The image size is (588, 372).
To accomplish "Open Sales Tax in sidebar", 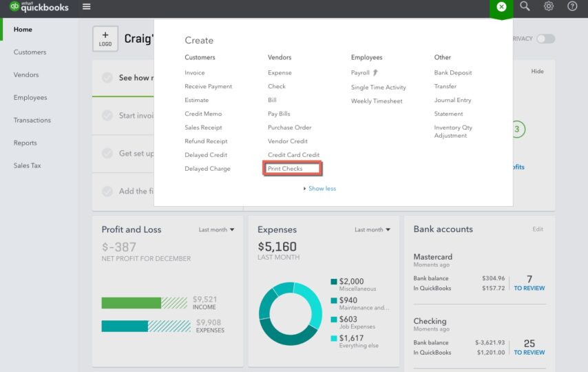I will pyautogui.click(x=27, y=165).
